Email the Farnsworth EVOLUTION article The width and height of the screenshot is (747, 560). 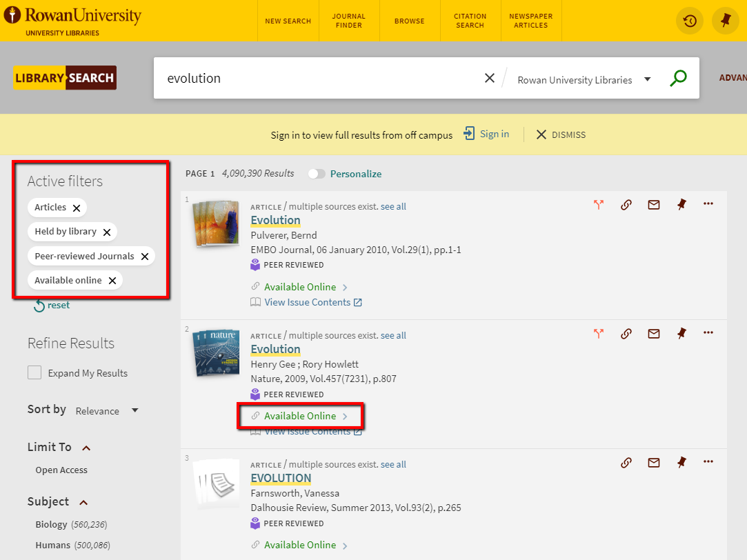(654, 462)
